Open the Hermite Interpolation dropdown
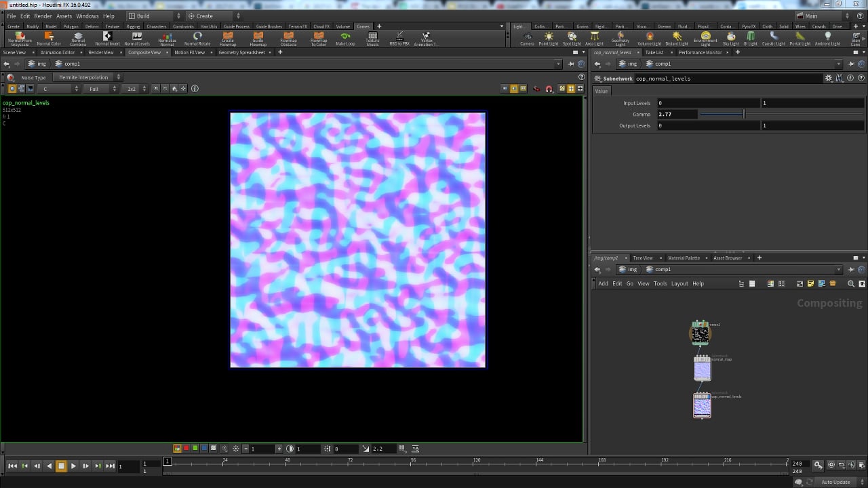This screenshot has height=488, width=868. pos(88,77)
